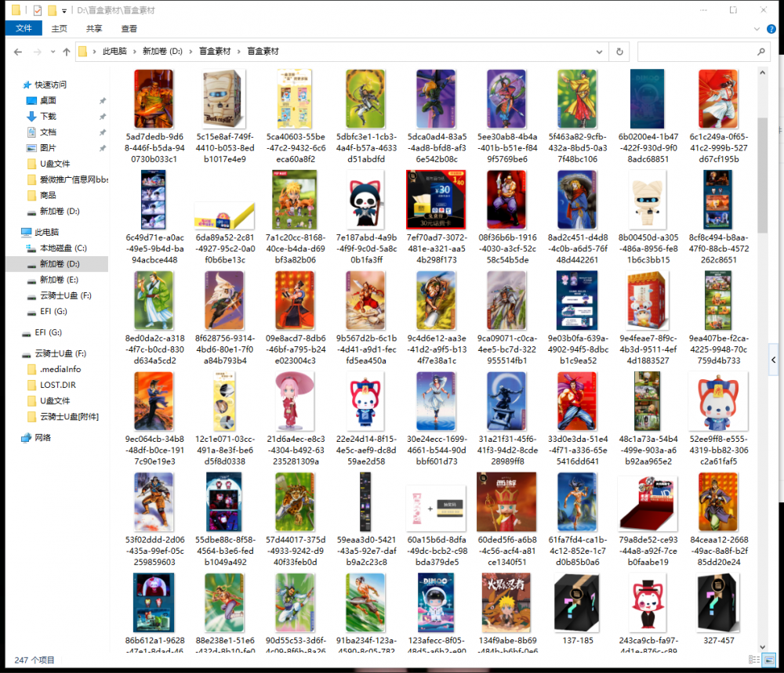Open the help question mark icon

(771, 29)
